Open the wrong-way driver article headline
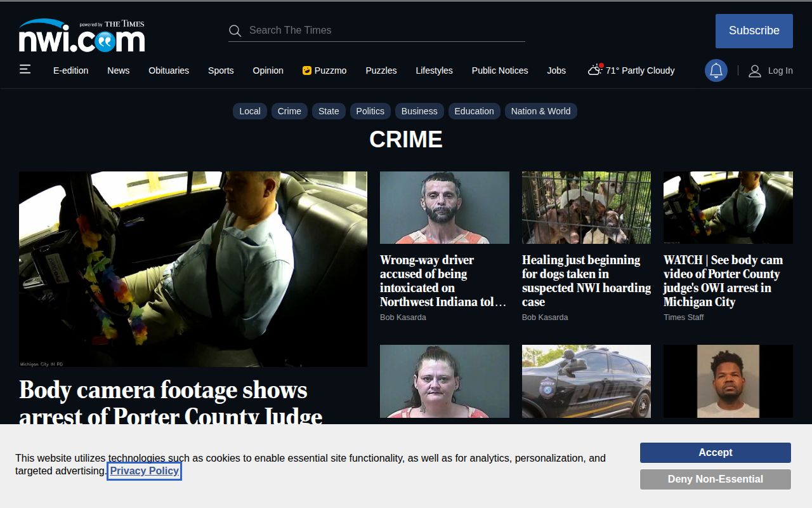 pyautogui.click(x=444, y=281)
